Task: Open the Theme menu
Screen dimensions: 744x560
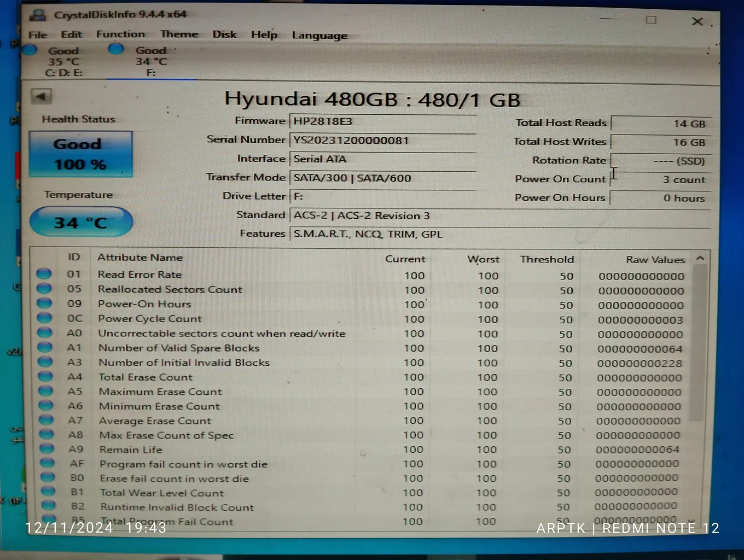Action: tap(179, 34)
